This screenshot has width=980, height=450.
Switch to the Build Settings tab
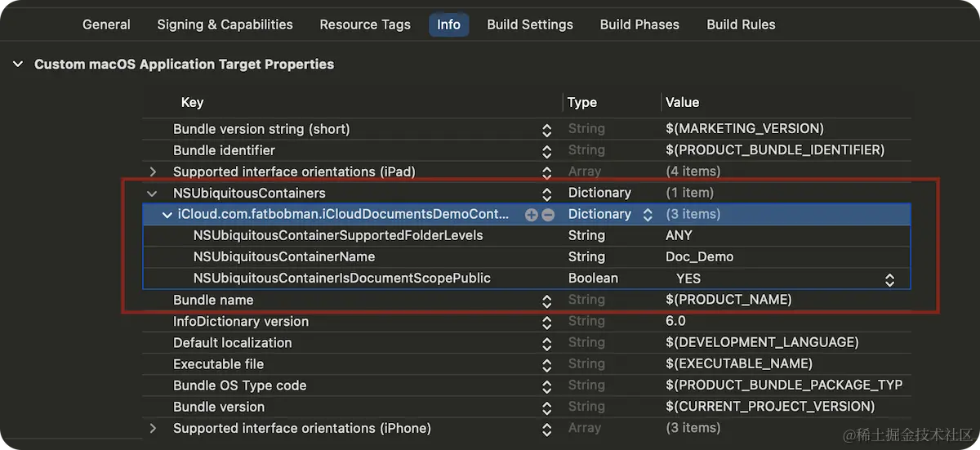click(530, 25)
